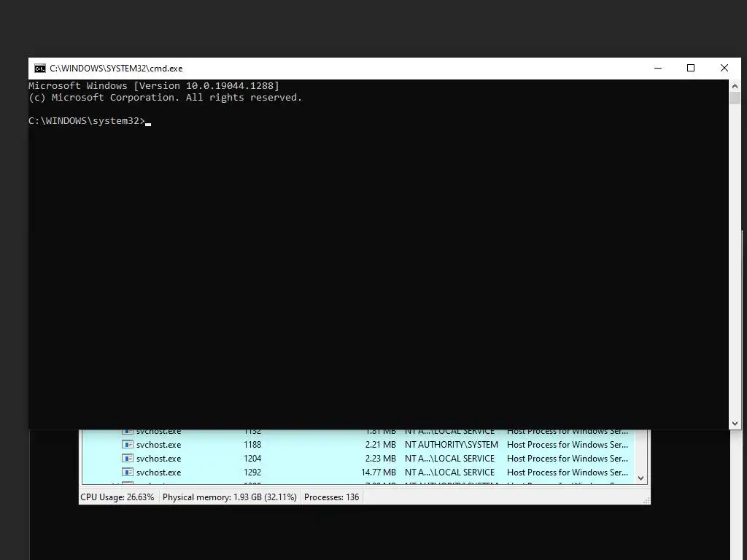
Task: Click Host Process description in 1292 row
Action: (x=568, y=472)
